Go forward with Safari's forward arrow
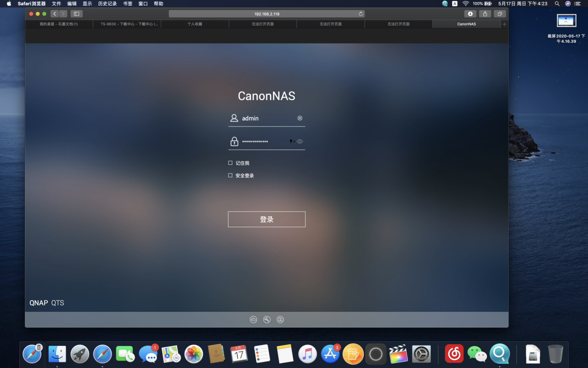This screenshot has height=368, width=588. click(63, 14)
